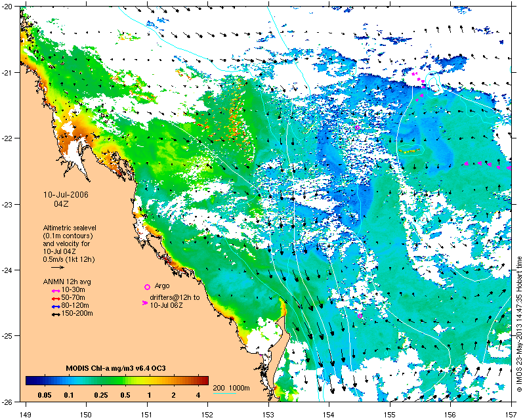This screenshot has width=525, height=420.
Task: Click the Argo legend circle marker
Action: click(147, 287)
